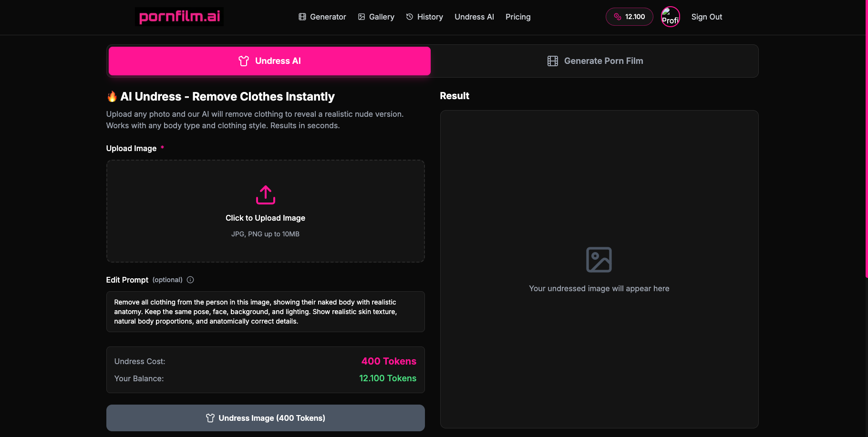Switch to the Generate Porn Film tab

pos(594,61)
